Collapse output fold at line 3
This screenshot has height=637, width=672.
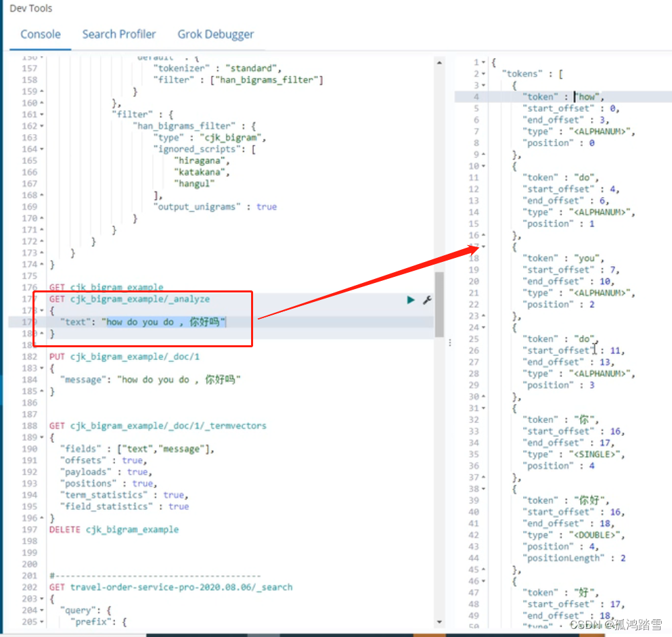click(x=483, y=85)
